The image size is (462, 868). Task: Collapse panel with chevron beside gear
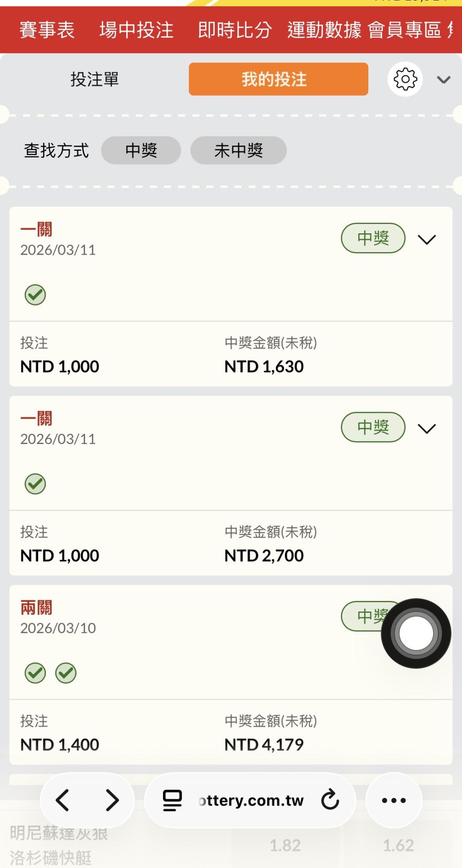coord(444,79)
